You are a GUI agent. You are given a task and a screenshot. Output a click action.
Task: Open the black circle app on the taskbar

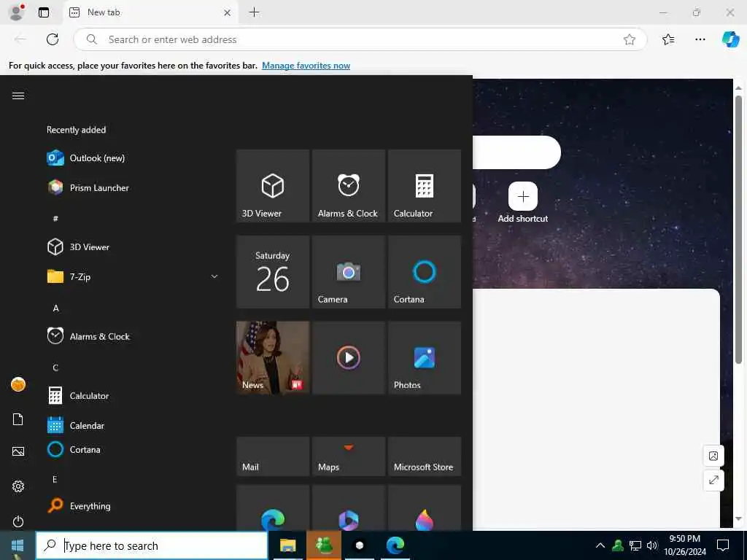click(360, 545)
